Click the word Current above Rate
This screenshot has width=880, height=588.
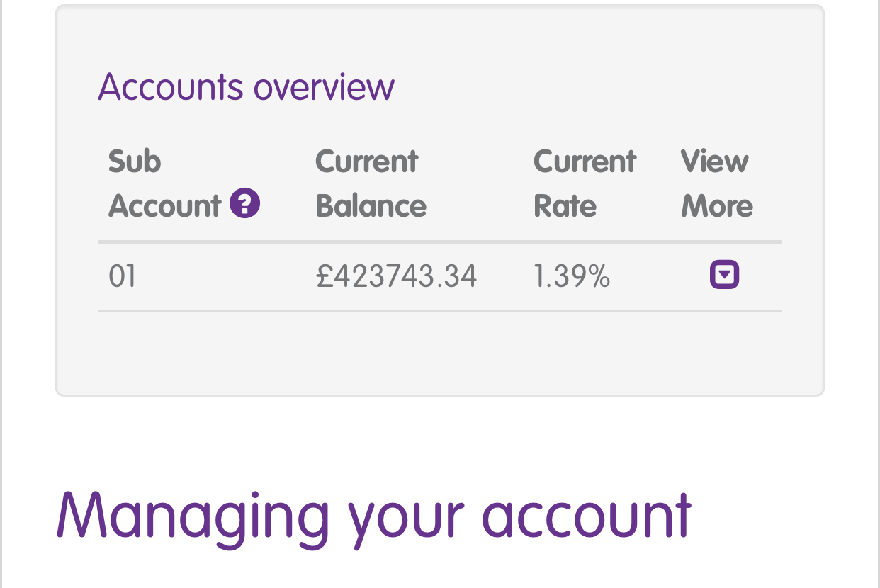point(585,162)
